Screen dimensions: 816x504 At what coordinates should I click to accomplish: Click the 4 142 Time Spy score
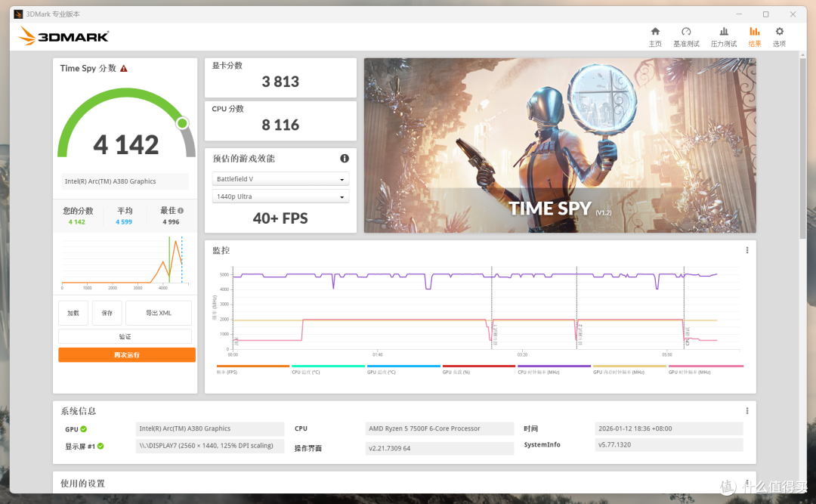coord(126,144)
